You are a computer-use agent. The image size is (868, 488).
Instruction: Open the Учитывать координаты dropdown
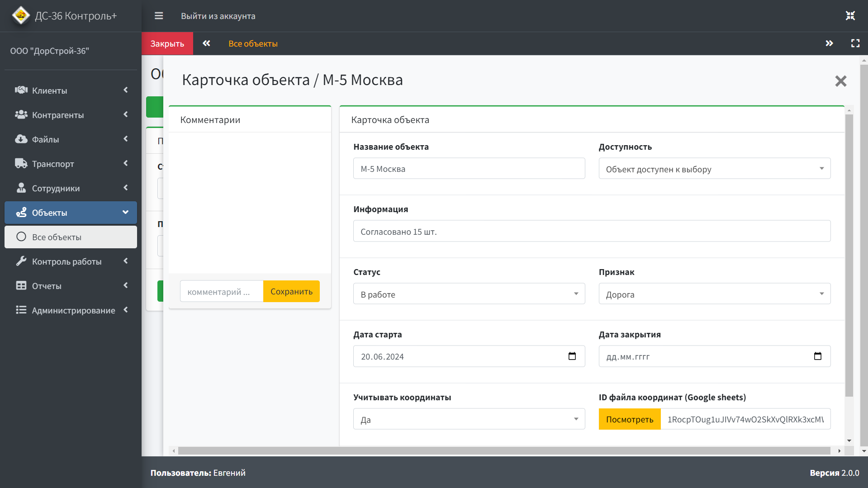click(469, 419)
